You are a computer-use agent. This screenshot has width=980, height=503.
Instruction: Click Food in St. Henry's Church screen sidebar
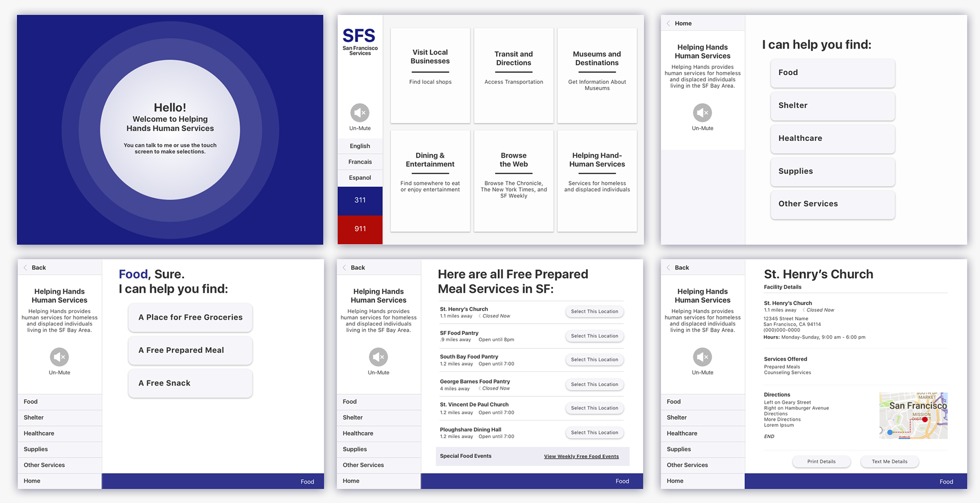pyautogui.click(x=703, y=402)
